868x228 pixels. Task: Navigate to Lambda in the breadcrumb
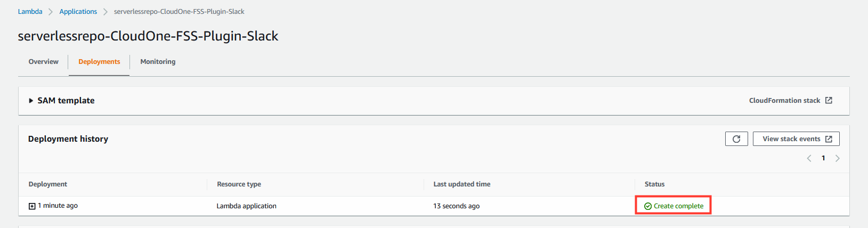click(30, 11)
